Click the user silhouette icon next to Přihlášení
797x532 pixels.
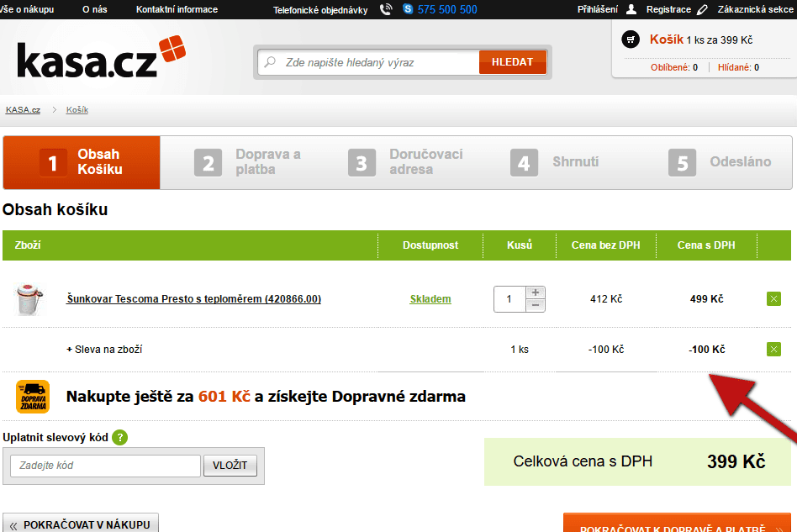[x=630, y=9]
